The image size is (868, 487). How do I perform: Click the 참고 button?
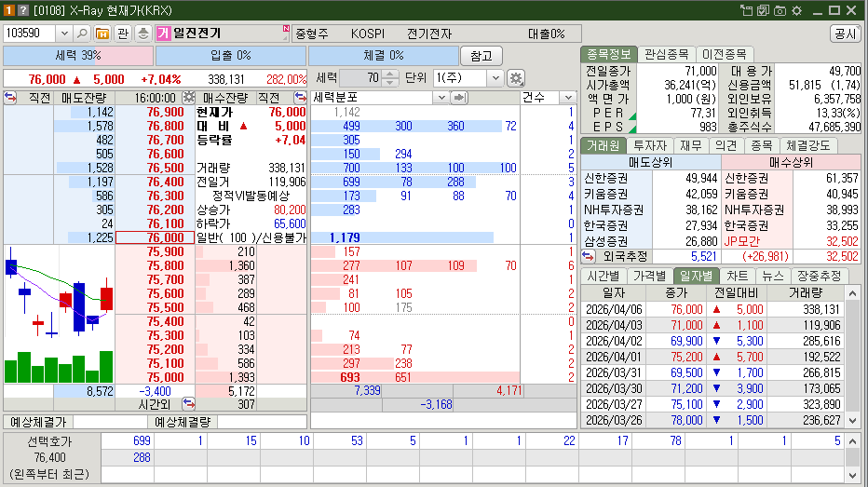click(481, 55)
